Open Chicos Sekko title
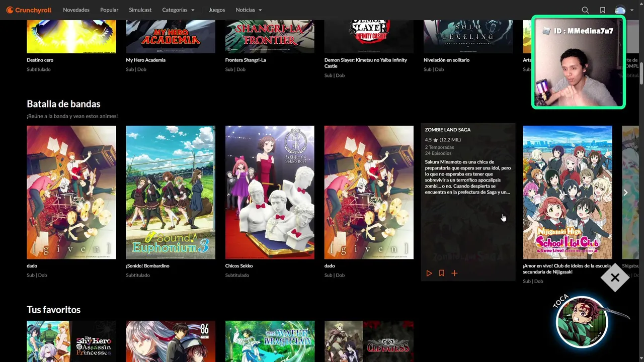Screen dimensions: 644x362 (239, 265)
